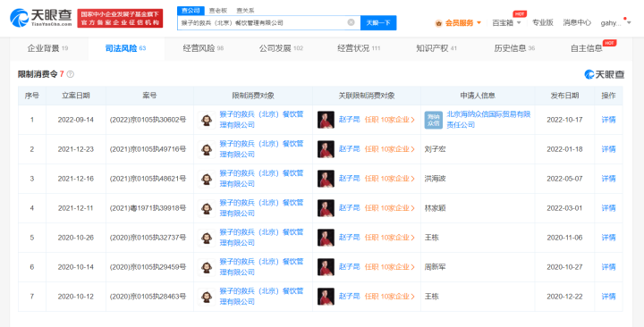The width and height of the screenshot is (644, 327).
Task: Open the 企业背景 tab
Action: (48, 48)
